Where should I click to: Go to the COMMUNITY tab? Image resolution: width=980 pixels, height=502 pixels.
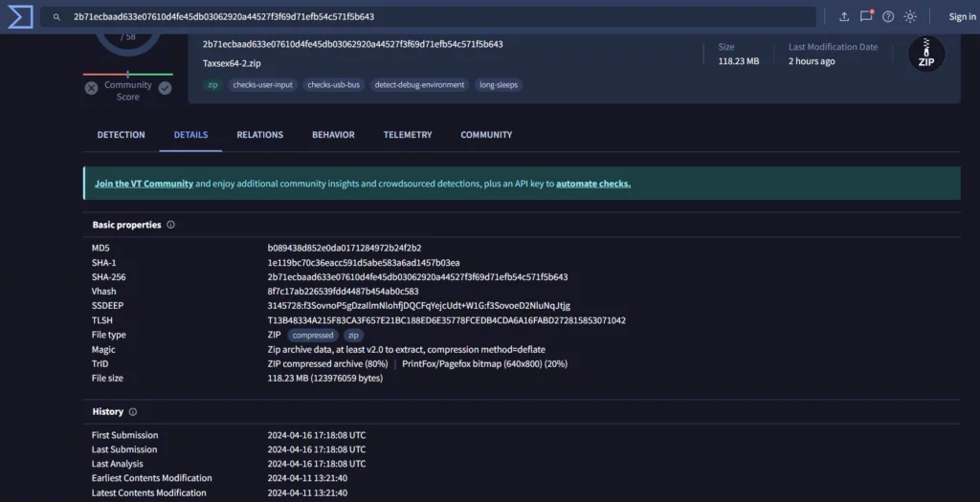486,135
